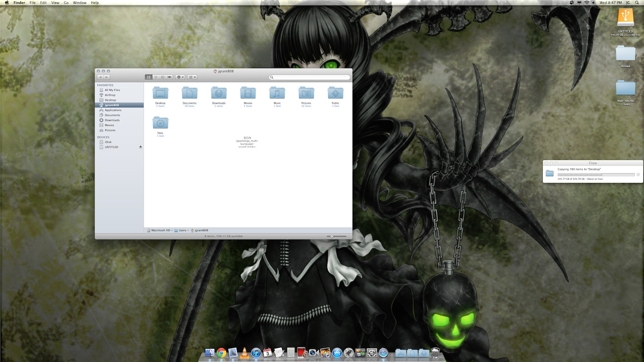
Task: Click Spotlight search icon in menu bar
Action: pyautogui.click(x=637, y=3)
